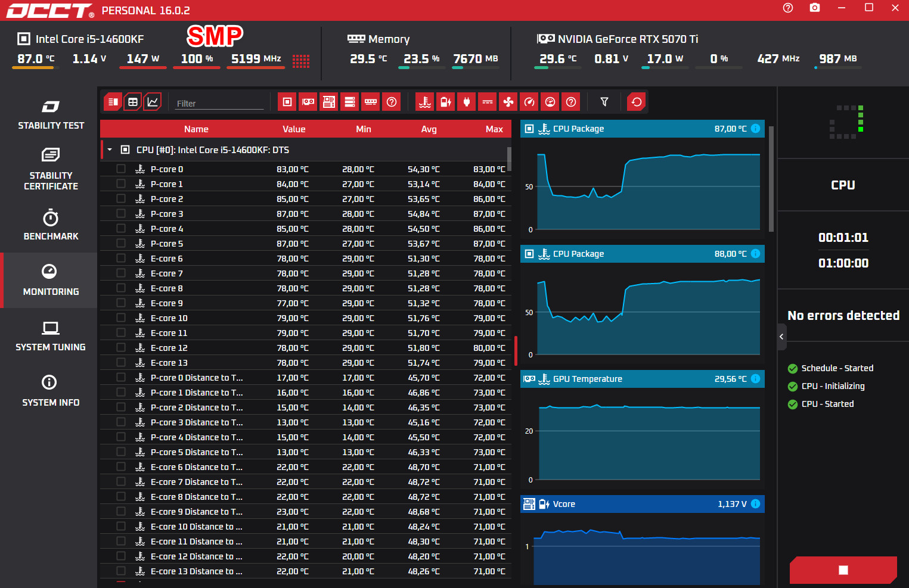Select the graph-only monitoring view
The width and height of the screenshot is (909, 588).
[153, 102]
